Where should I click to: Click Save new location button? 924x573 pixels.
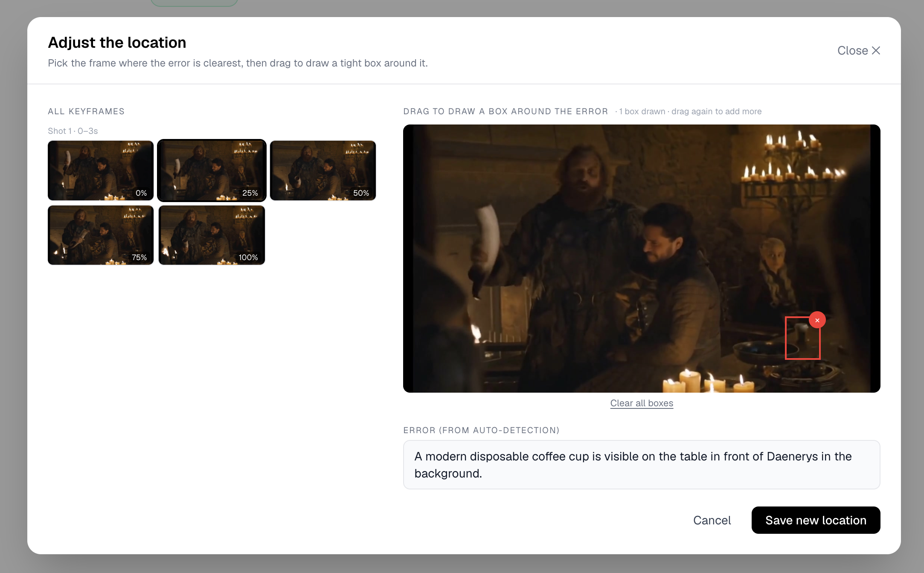tap(816, 520)
